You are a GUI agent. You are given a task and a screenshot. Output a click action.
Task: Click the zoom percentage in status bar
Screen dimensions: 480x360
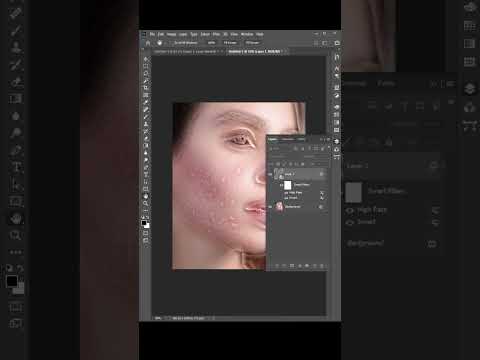pyautogui.click(x=158, y=318)
